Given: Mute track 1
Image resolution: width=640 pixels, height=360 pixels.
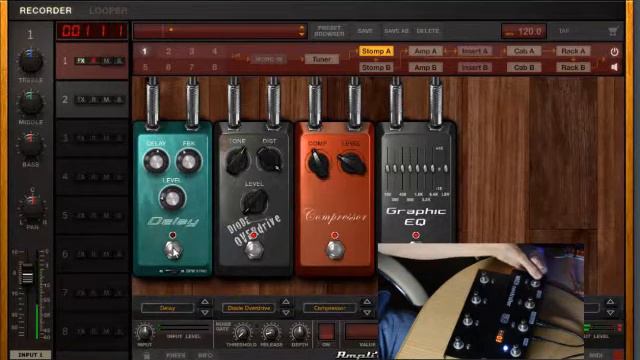Looking at the screenshot, I should coord(107,61).
